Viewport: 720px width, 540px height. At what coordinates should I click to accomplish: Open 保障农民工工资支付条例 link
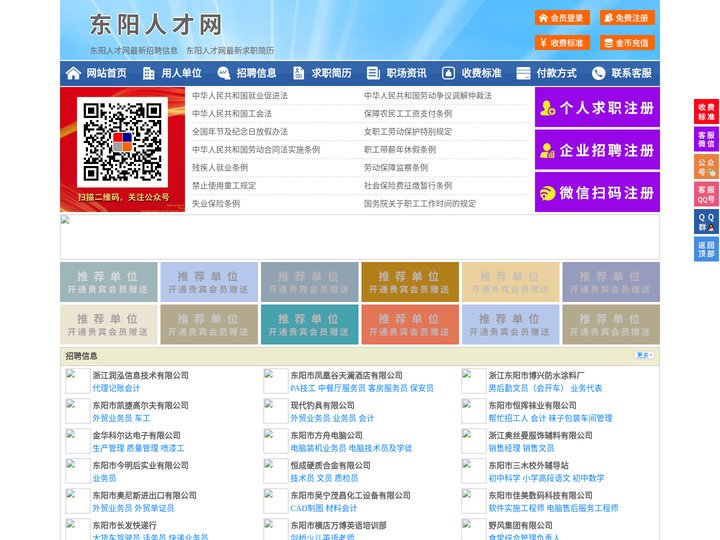coord(408,113)
